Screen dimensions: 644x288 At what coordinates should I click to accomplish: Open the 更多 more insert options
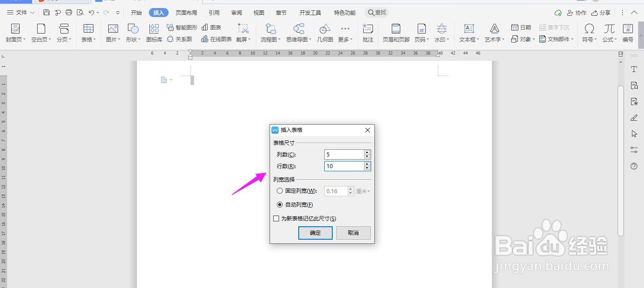coord(345,33)
